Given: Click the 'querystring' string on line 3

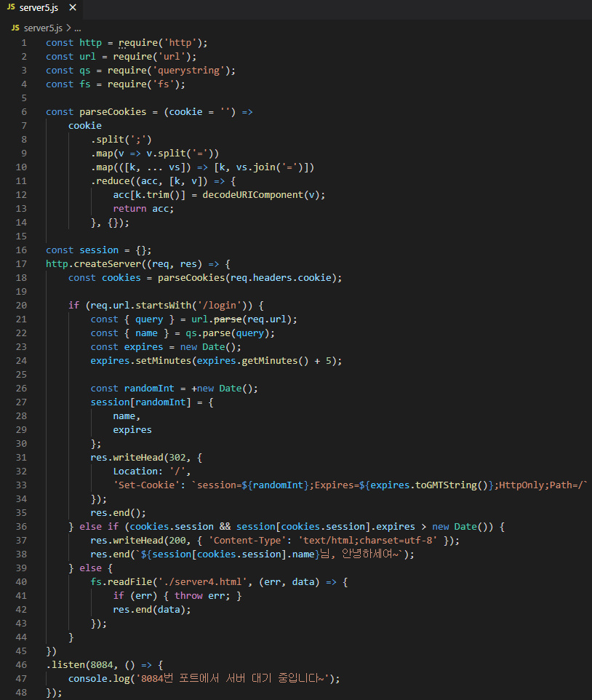Looking at the screenshot, I should (x=188, y=71).
